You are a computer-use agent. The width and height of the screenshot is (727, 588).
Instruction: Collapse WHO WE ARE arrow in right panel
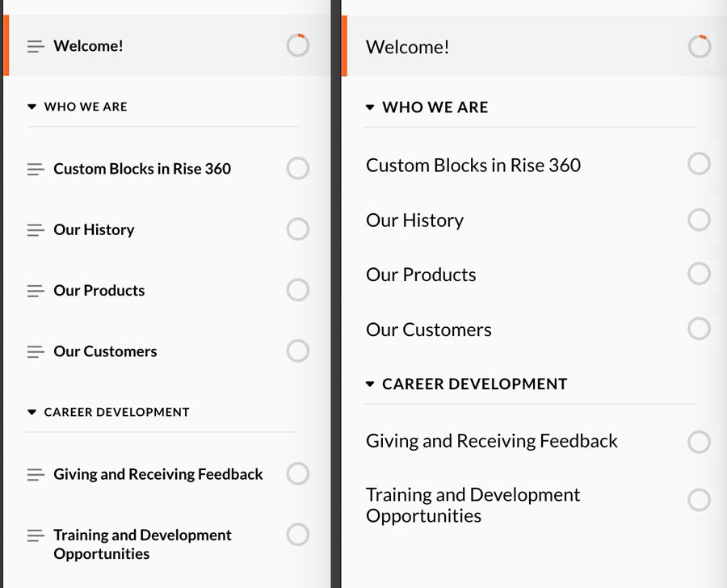click(x=370, y=107)
